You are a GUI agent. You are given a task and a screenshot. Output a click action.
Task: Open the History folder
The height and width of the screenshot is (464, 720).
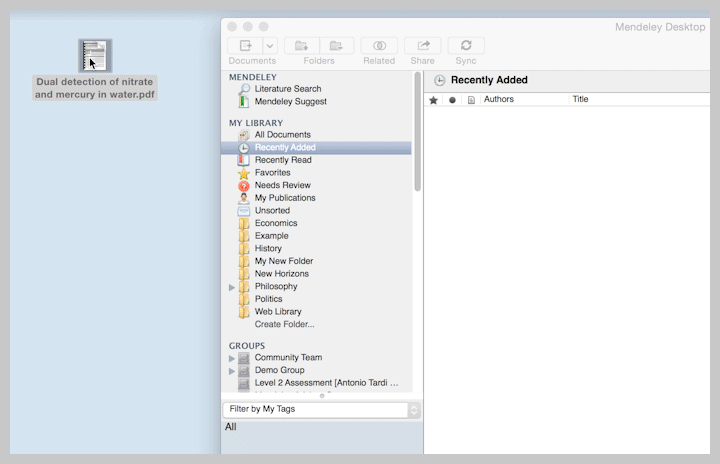268,249
